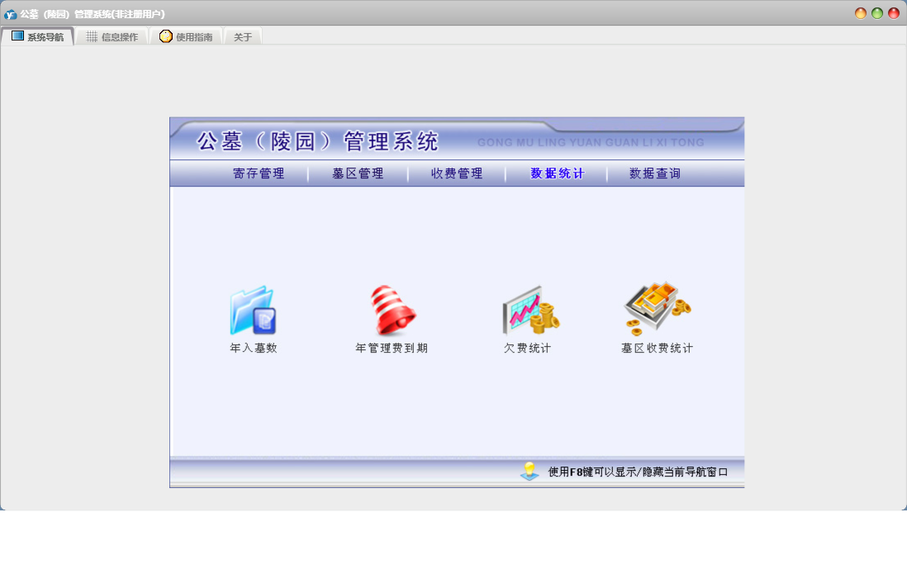Open the 年入墓数 folder icon
Image resolution: width=907 pixels, height=588 pixels.
coord(254,310)
